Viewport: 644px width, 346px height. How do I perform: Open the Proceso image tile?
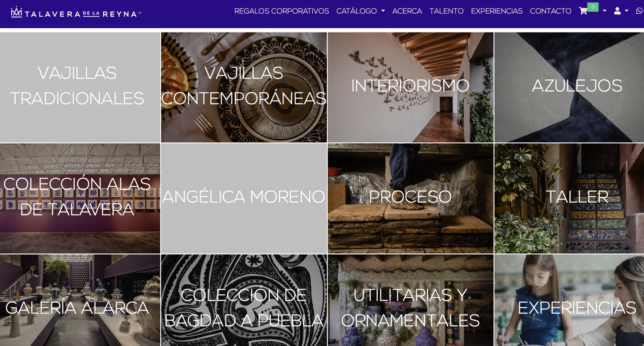[411, 198]
